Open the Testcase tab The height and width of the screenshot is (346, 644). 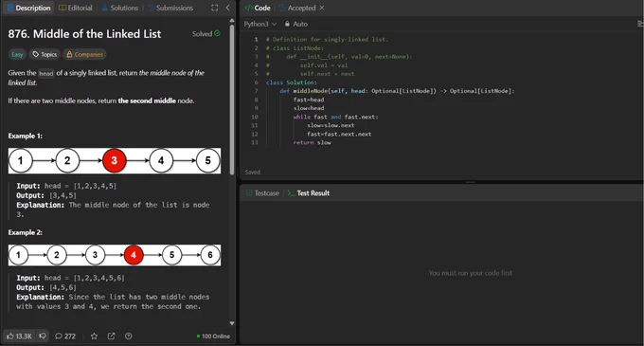pyautogui.click(x=262, y=193)
